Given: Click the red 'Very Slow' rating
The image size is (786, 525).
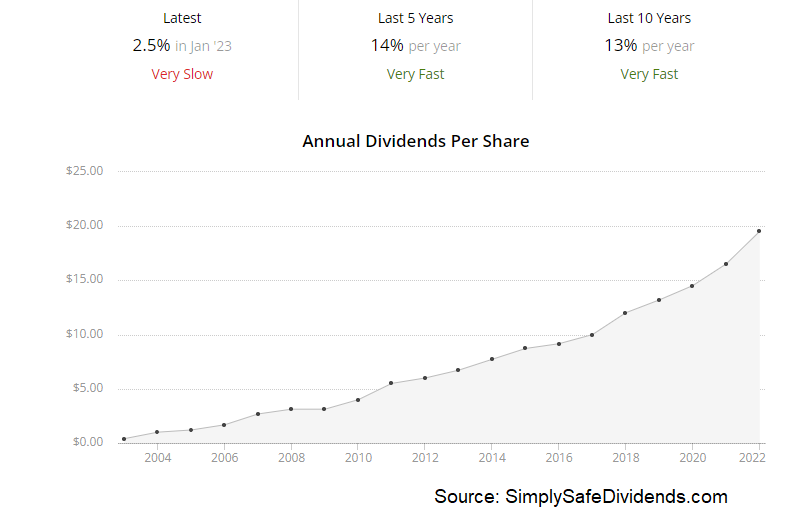Looking at the screenshot, I should tap(182, 74).
